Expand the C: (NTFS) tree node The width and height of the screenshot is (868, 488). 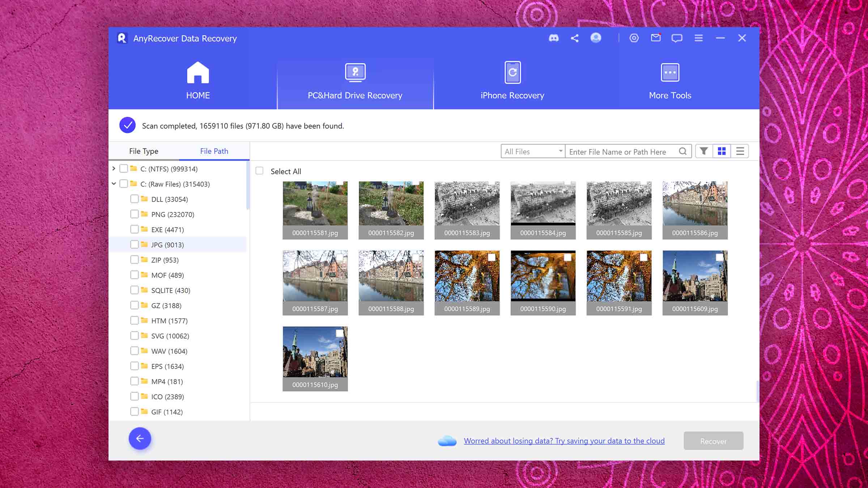[x=114, y=168]
